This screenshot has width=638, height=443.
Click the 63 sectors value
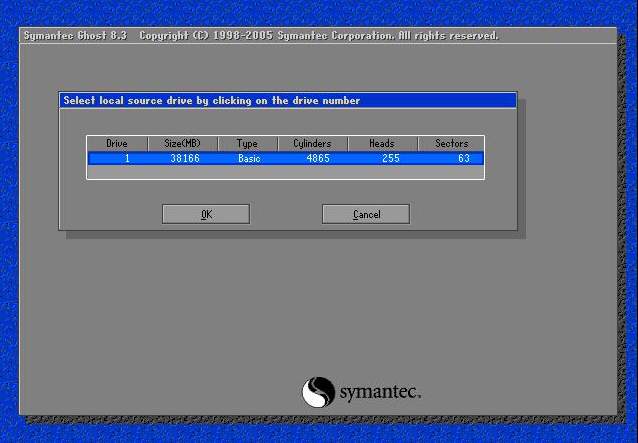click(x=463, y=158)
